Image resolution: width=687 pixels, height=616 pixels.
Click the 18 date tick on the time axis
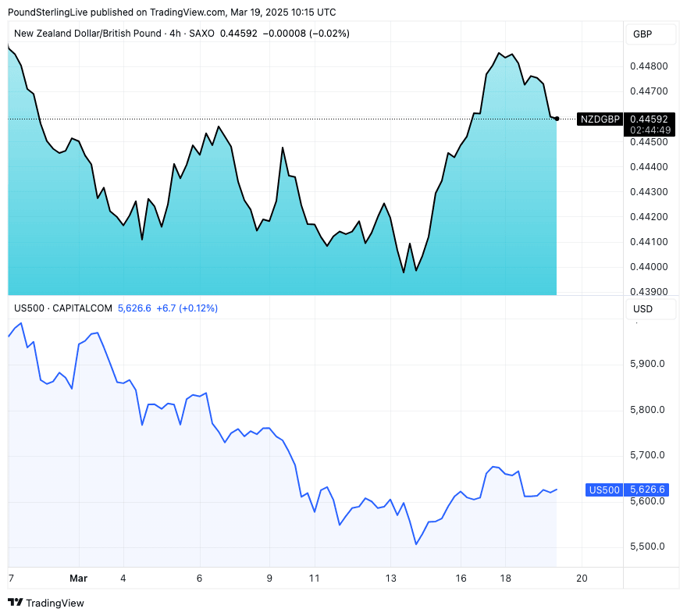pos(506,578)
